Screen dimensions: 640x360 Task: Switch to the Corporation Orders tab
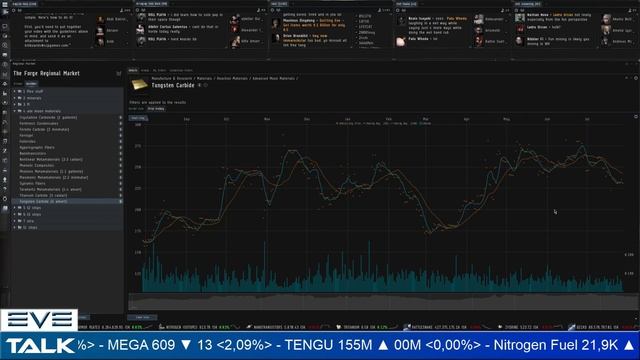tap(181, 70)
